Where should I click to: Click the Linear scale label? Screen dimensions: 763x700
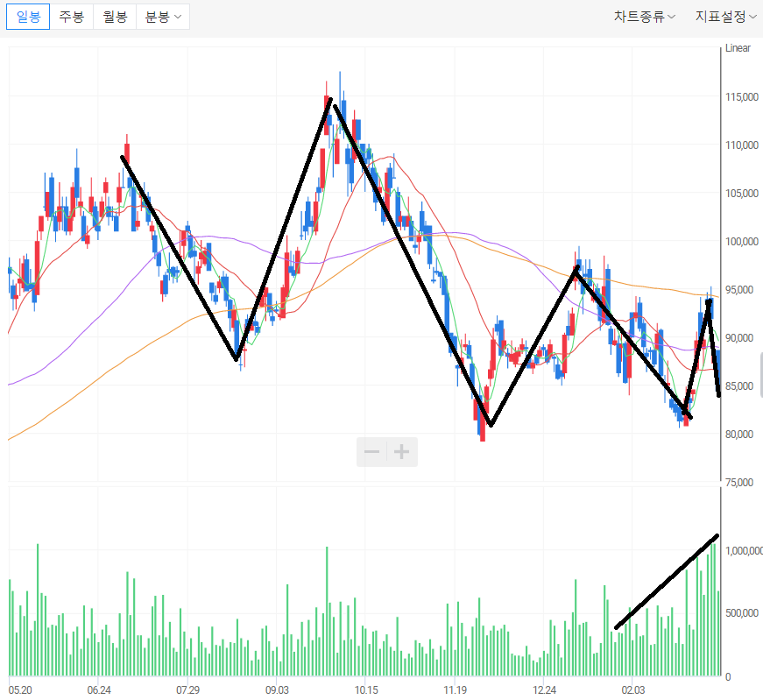[738, 48]
